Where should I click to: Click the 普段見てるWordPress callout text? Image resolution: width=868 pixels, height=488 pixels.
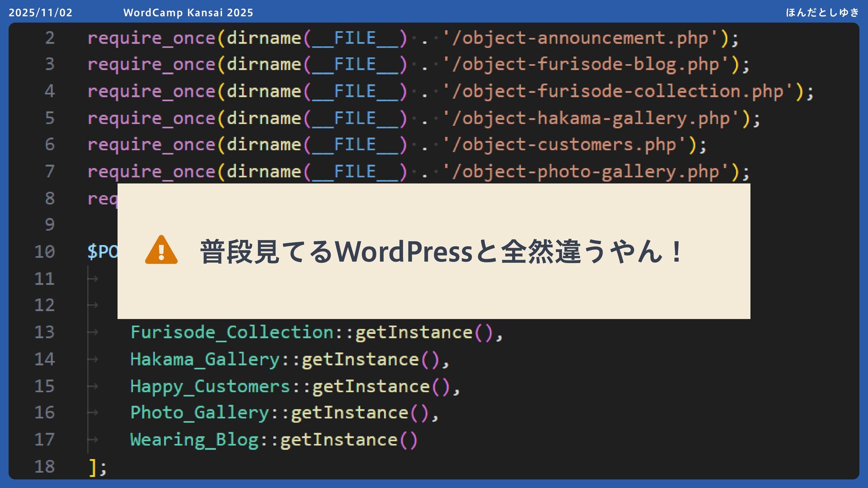tap(441, 252)
